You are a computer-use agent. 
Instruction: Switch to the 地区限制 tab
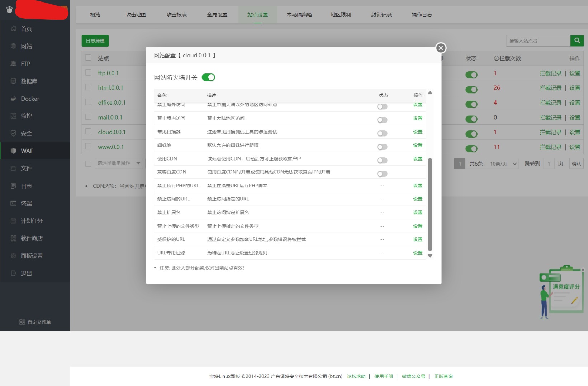[x=341, y=15]
